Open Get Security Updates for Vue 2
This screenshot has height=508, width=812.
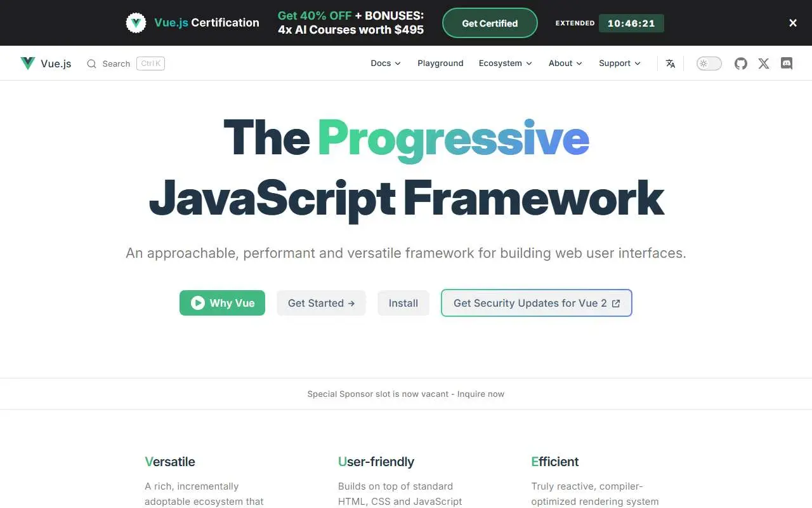pyautogui.click(x=537, y=303)
